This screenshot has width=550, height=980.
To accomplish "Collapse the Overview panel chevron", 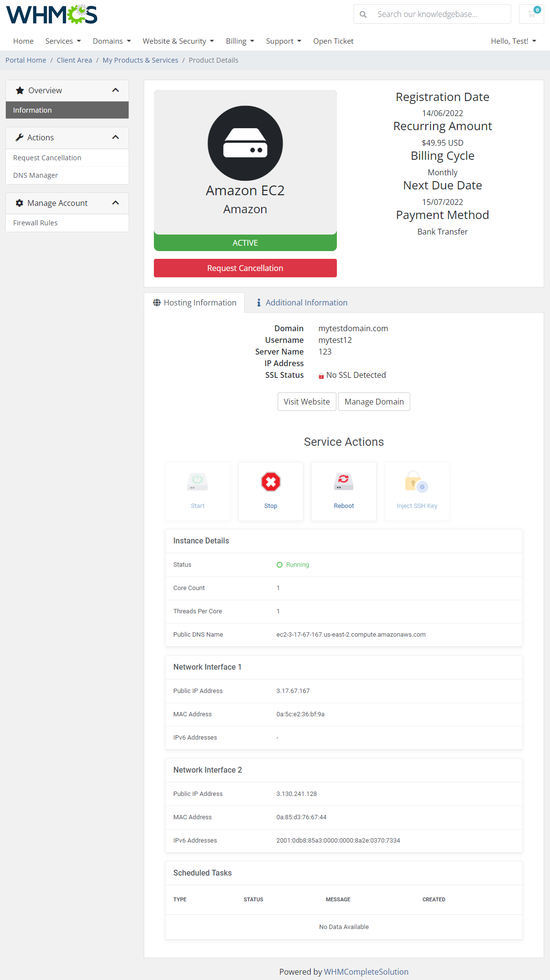I will coord(116,90).
